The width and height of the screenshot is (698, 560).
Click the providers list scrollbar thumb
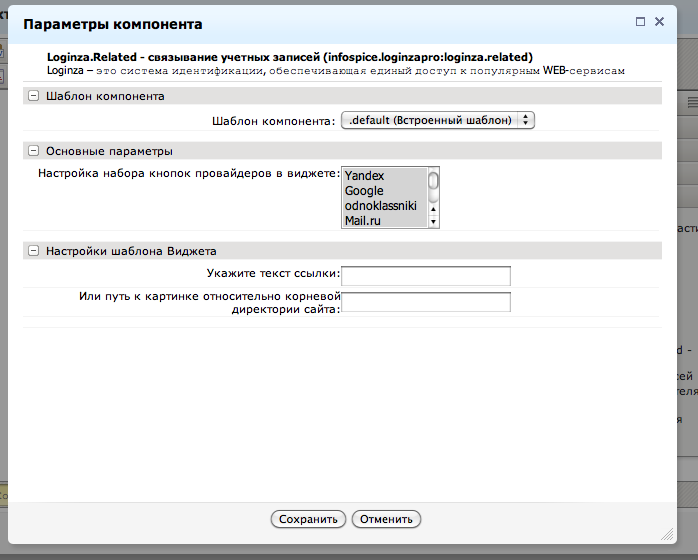(x=434, y=180)
